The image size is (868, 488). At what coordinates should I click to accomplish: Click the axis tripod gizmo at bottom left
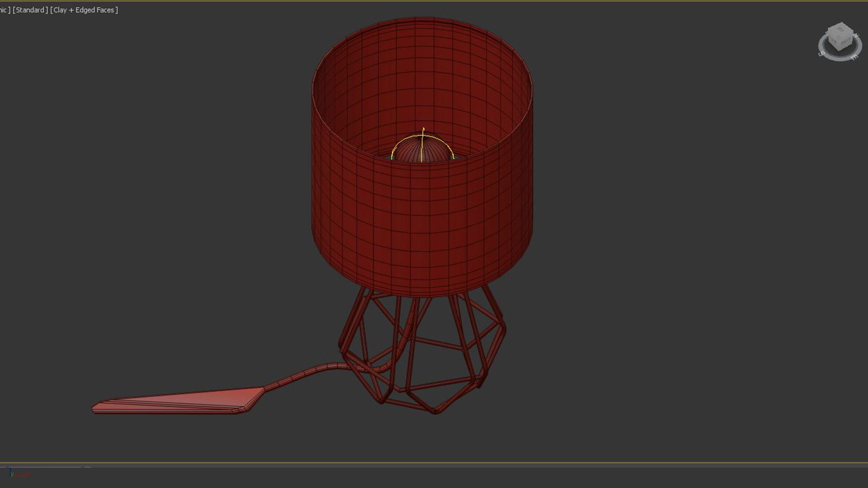19,473
